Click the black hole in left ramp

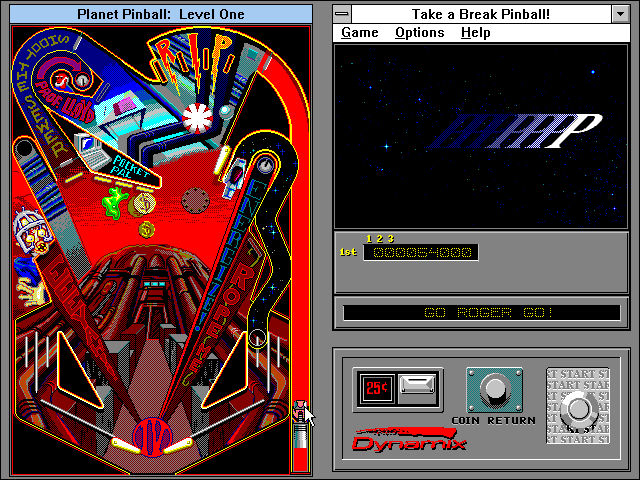point(24,148)
